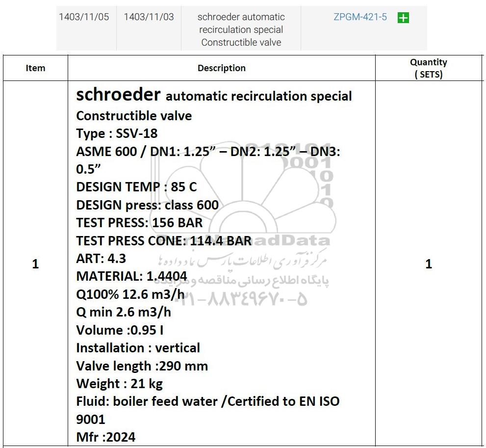Select the date 1403/11/05
This screenshot has height=448, width=486.
[84, 17]
